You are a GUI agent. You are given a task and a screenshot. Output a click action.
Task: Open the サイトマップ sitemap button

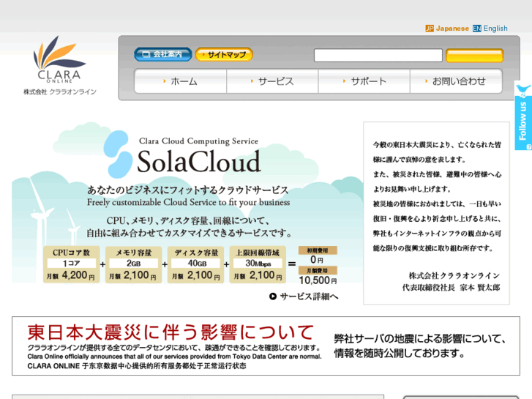coord(224,54)
